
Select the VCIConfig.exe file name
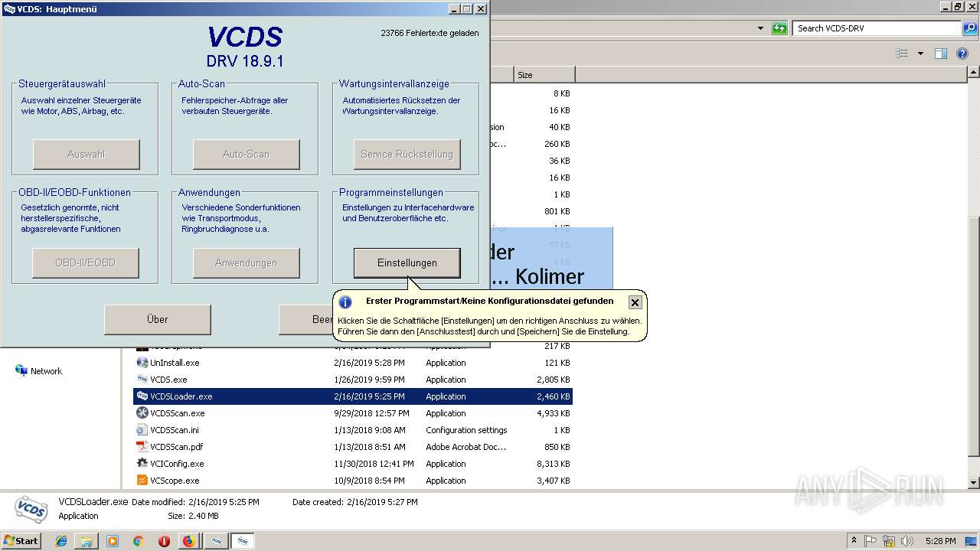tap(177, 464)
